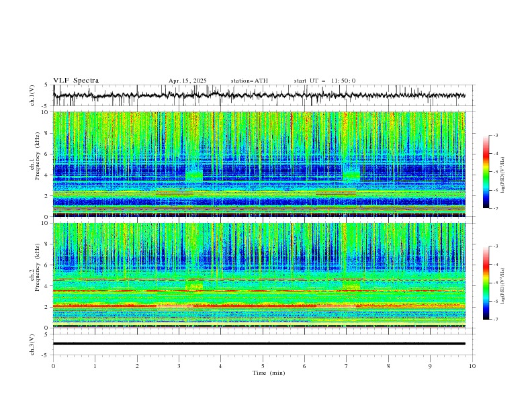Click the "ch.3(V)" axis label
532x411 pixels.
32,345
